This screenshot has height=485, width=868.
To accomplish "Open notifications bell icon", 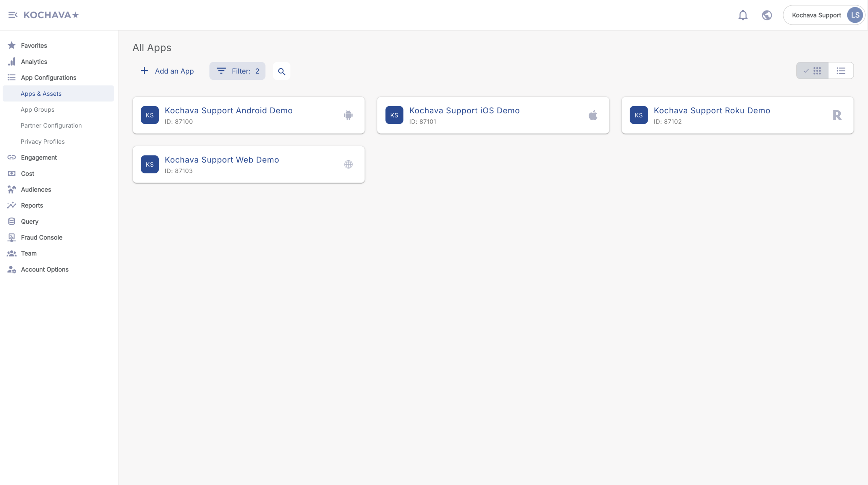I will [743, 15].
